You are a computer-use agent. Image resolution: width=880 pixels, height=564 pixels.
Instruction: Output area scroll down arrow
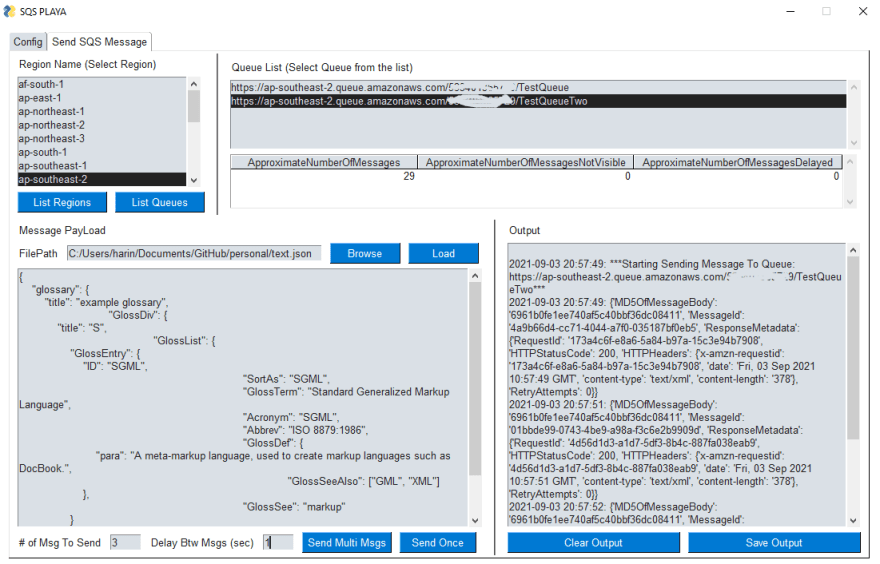tap(853, 520)
